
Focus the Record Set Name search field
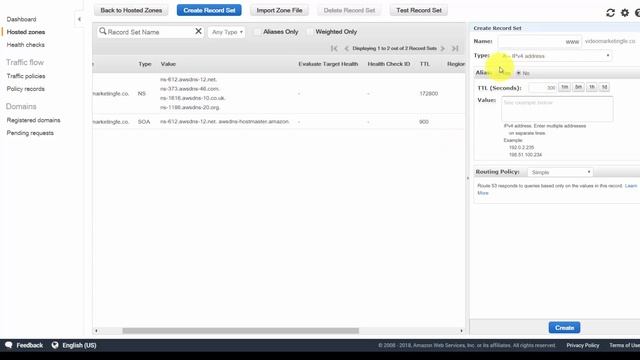[x=150, y=32]
